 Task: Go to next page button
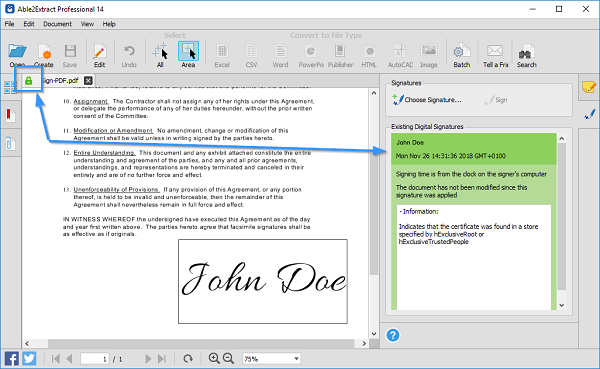click(148, 359)
